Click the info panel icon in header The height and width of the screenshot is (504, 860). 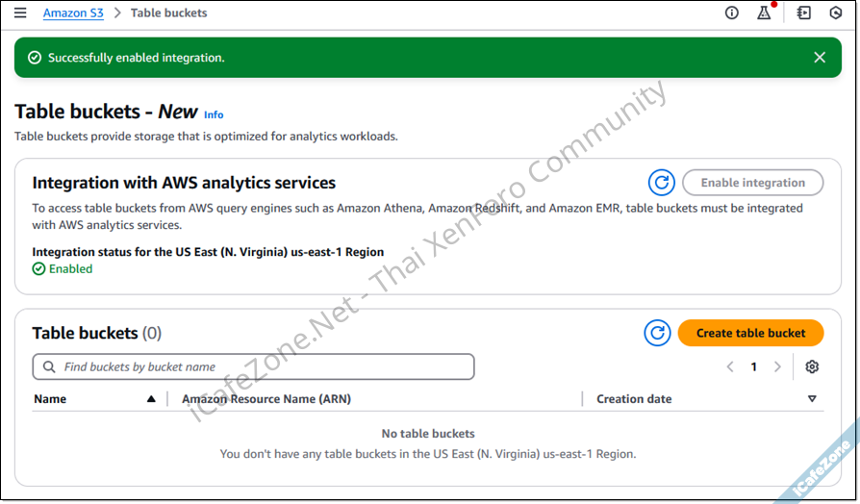pyautogui.click(x=732, y=13)
